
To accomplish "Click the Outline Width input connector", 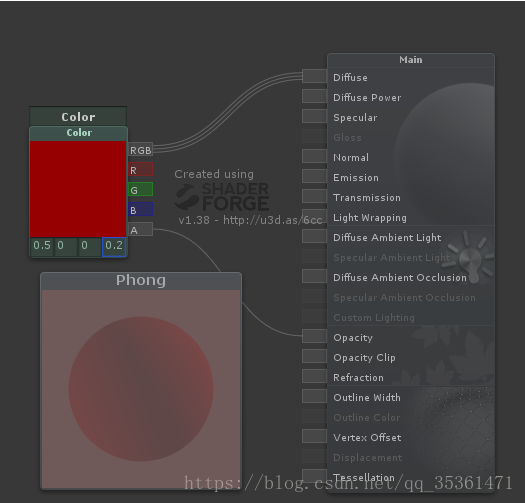I will click(x=314, y=396).
